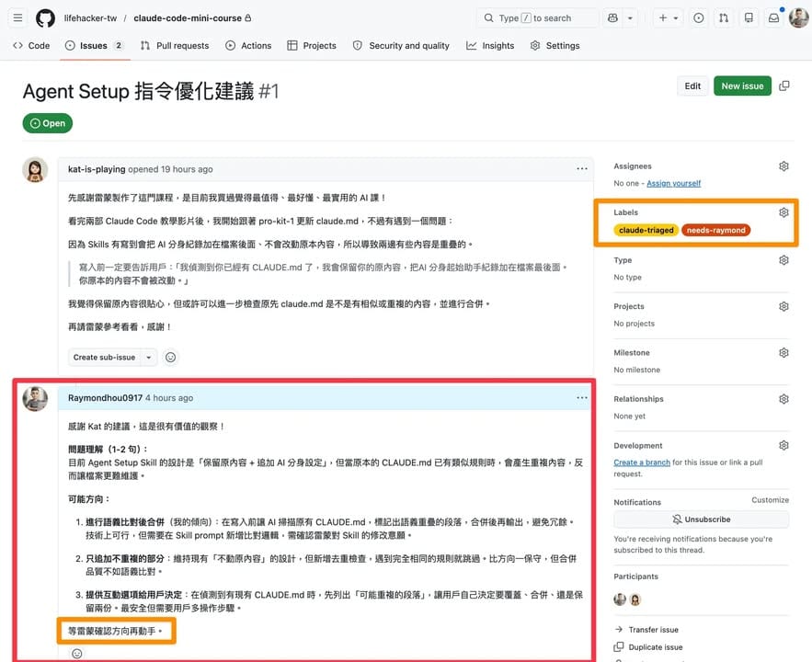Open kat-is-playing user profile link
The width and height of the screenshot is (812, 662).
[97, 169]
